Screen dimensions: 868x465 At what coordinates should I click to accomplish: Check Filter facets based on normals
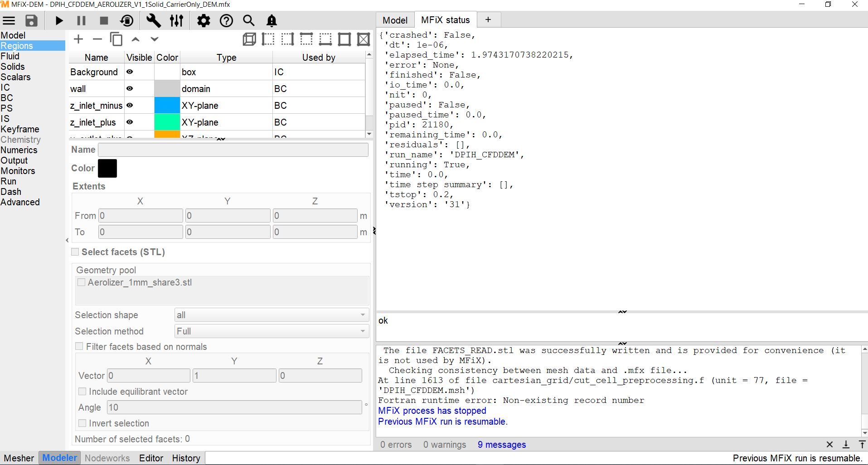(x=80, y=347)
